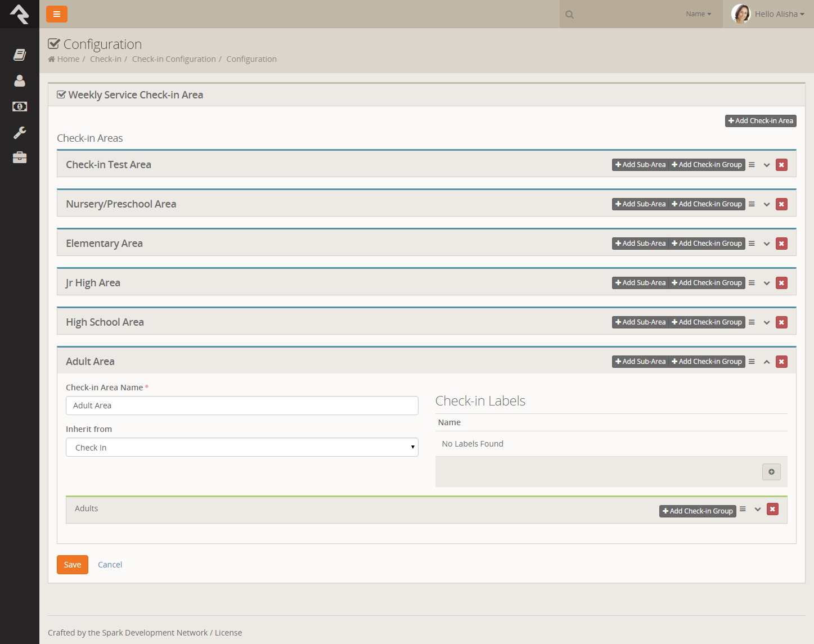Open the finance money icon in sidebar
Image resolution: width=814 pixels, height=644 pixels.
20,106
